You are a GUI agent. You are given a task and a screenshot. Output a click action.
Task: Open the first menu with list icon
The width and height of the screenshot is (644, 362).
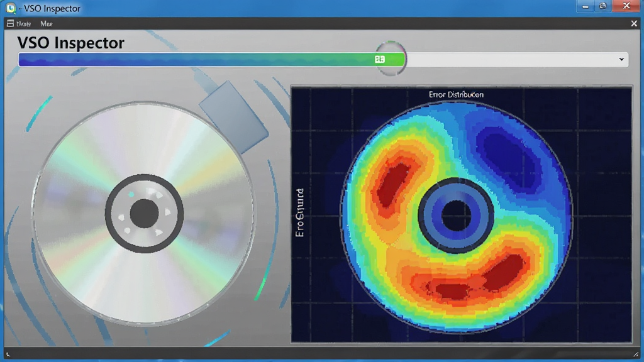coord(19,24)
